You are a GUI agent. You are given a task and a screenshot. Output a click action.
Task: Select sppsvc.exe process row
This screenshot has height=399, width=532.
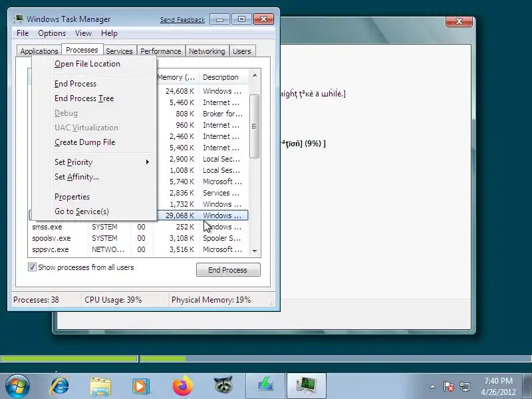coord(138,249)
